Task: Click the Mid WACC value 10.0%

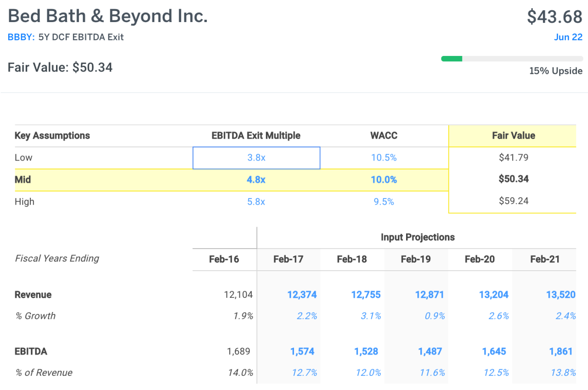Action: 384,180
